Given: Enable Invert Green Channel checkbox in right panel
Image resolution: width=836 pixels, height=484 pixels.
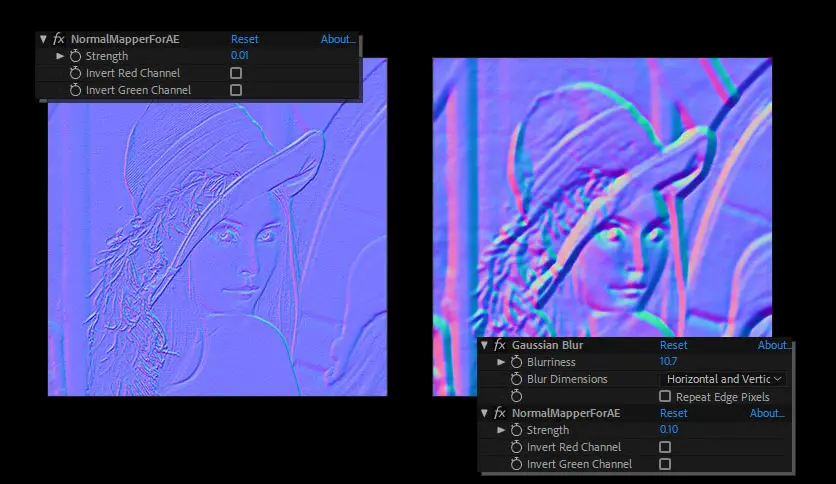Looking at the screenshot, I should [x=665, y=464].
